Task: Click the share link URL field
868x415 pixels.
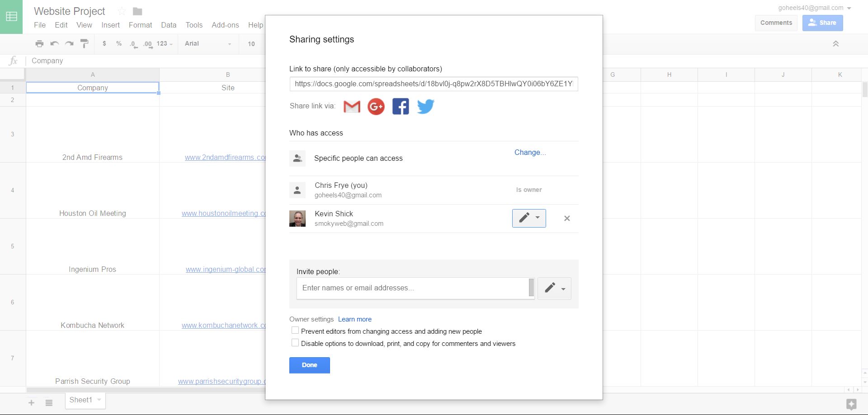Action: pyautogui.click(x=434, y=84)
